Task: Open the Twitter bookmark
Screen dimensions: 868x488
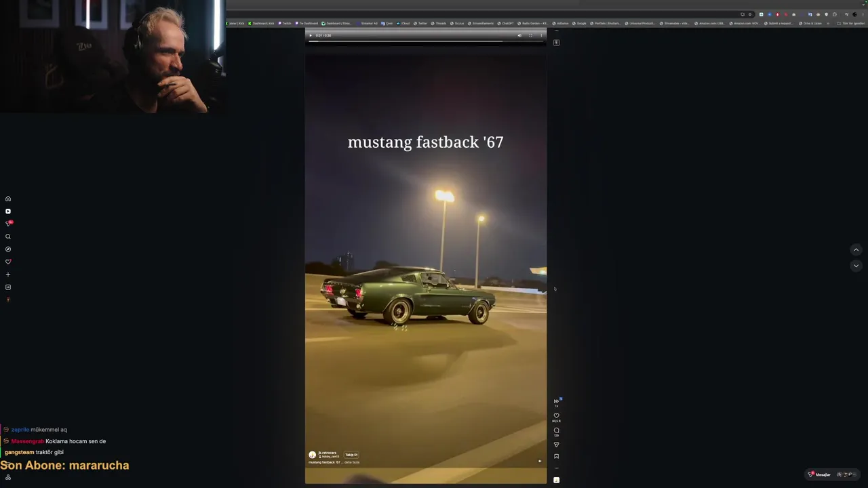Action: click(420, 23)
